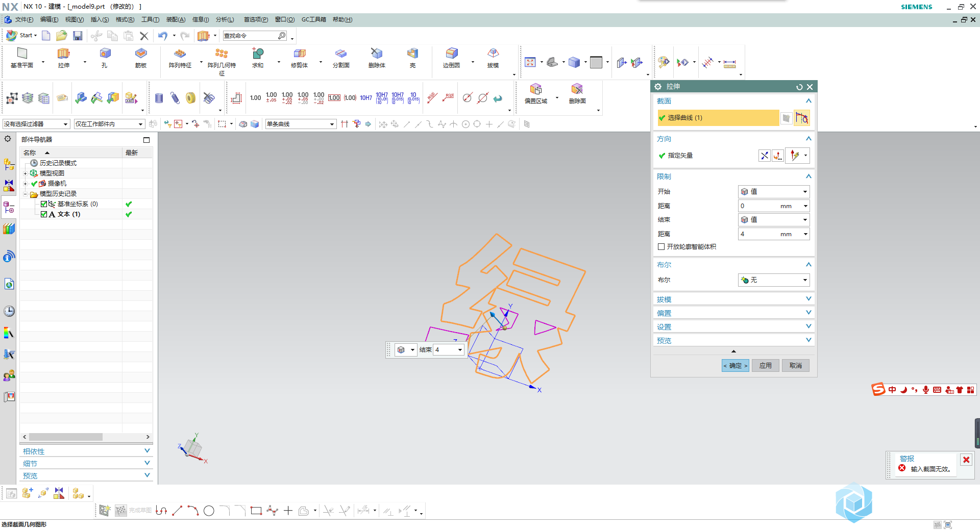Open the 没有选择过滤器 filter dropdown
Screen dimensions: 980x530
(x=36, y=124)
